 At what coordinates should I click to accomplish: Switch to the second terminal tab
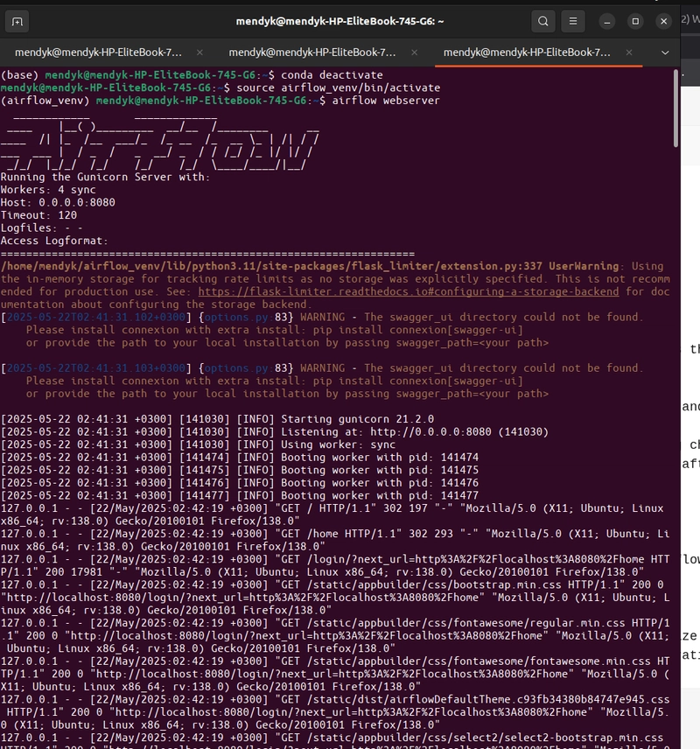[x=312, y=52]
